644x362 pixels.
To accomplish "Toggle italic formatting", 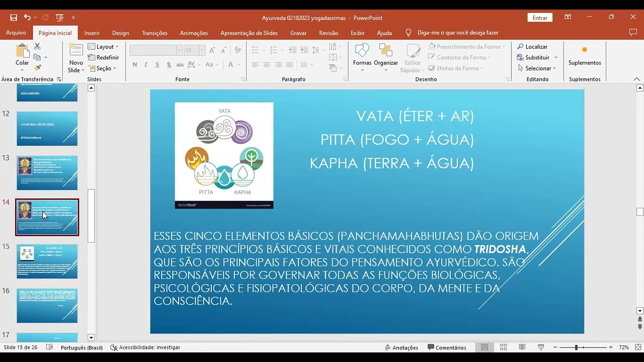I will click(x=146, y=65).
